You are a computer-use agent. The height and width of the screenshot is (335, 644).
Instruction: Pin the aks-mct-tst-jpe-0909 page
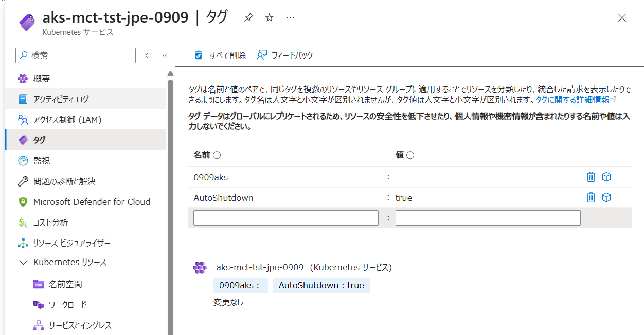(249, 18)
